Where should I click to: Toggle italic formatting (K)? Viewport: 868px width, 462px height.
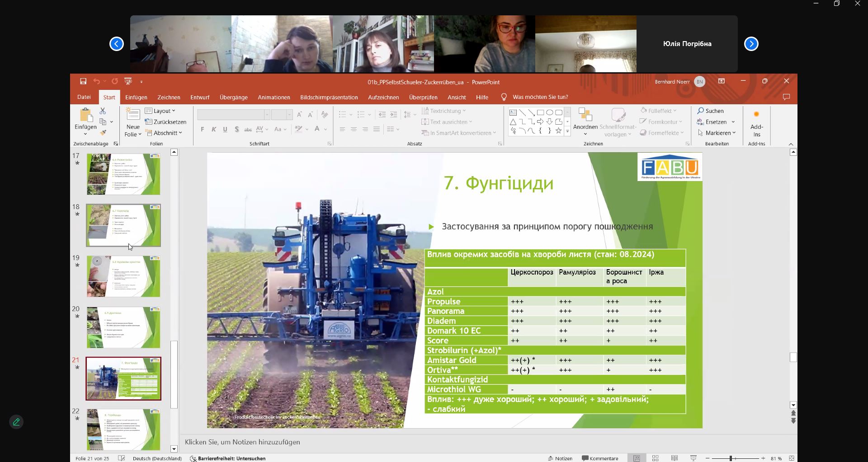(x=214, y=130)
